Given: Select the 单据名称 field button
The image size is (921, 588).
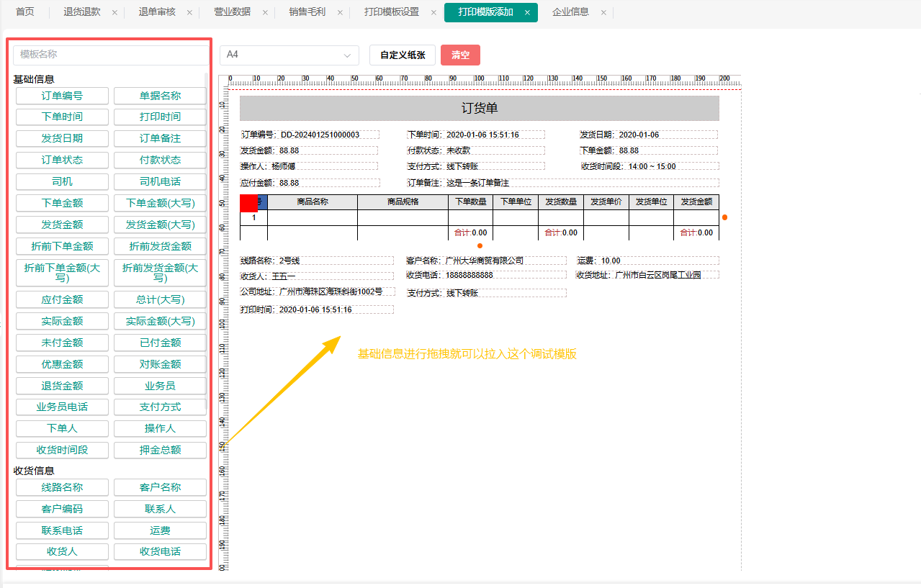Looking at the screenshot, I should pos(160,96).
